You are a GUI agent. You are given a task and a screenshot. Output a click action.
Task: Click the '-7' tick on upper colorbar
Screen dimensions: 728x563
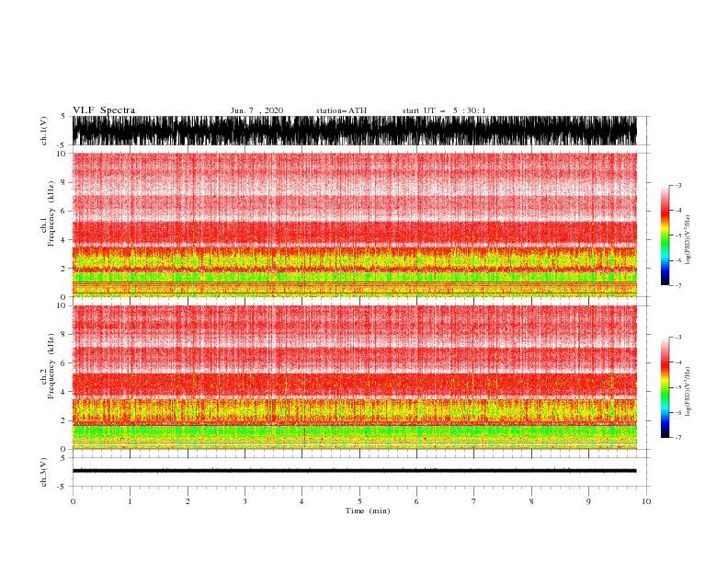tap(678, 285)
